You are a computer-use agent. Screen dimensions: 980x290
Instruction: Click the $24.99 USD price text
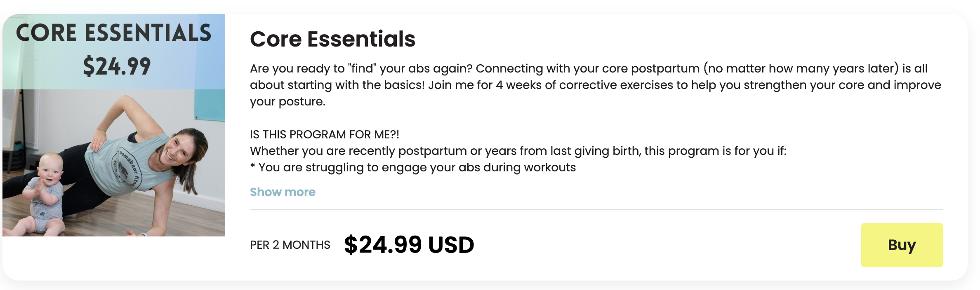click(x=409, y=245)
